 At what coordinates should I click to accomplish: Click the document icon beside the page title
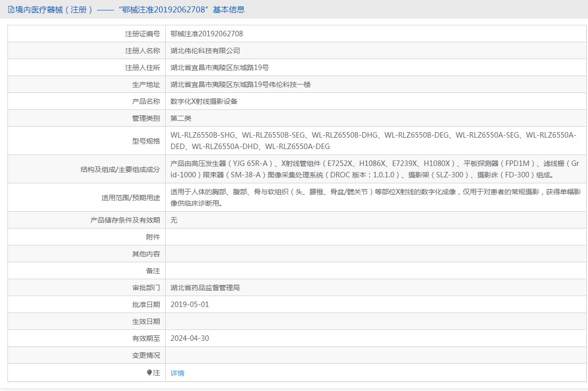point(11,9)
